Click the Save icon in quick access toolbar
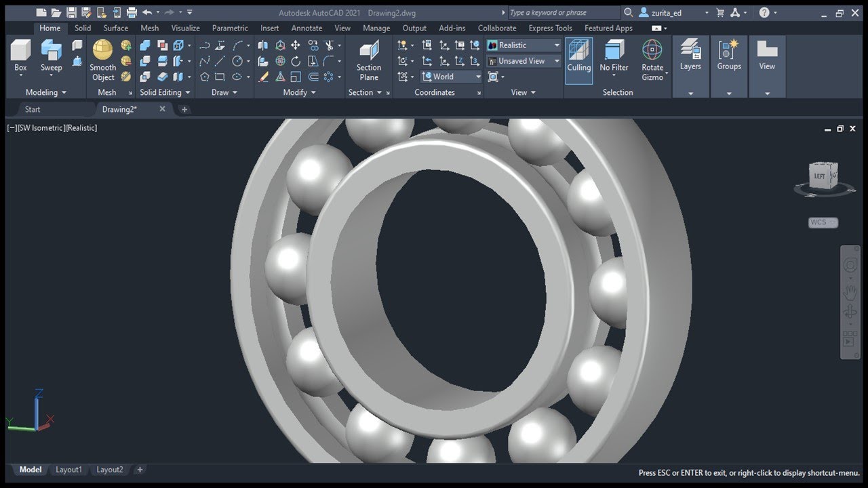Viewport: 868px width, 488px height. coord(71,12)
